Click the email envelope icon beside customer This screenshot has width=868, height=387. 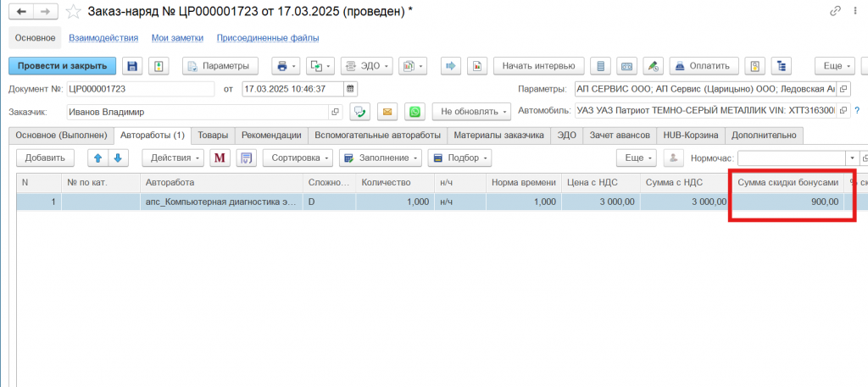point(387,112)
